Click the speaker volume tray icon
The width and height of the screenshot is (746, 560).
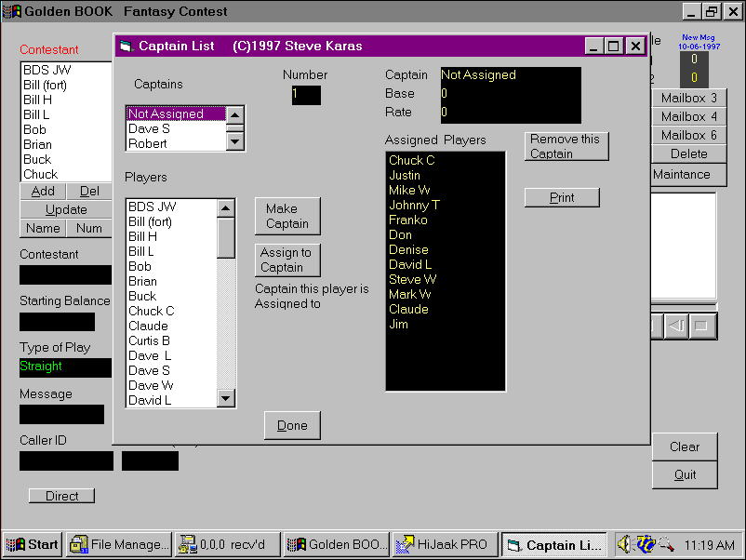point(624,544)
